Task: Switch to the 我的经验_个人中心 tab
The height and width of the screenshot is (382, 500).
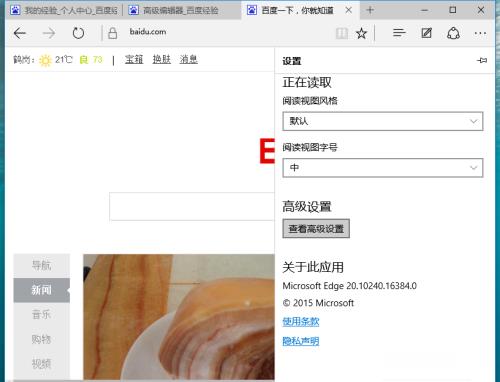Action: pos(63,10)
